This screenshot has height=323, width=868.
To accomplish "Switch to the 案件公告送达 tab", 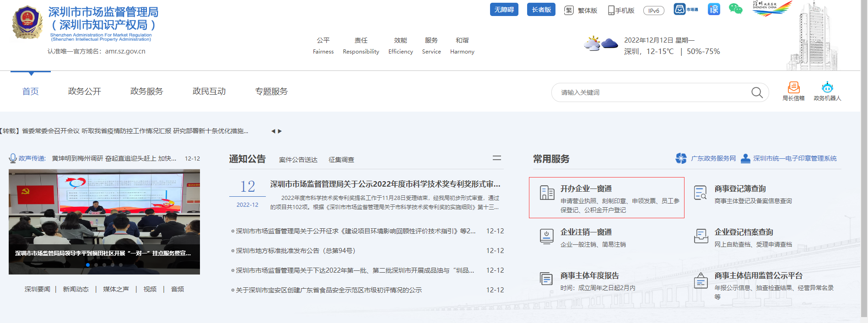I will tap(298, 160).
